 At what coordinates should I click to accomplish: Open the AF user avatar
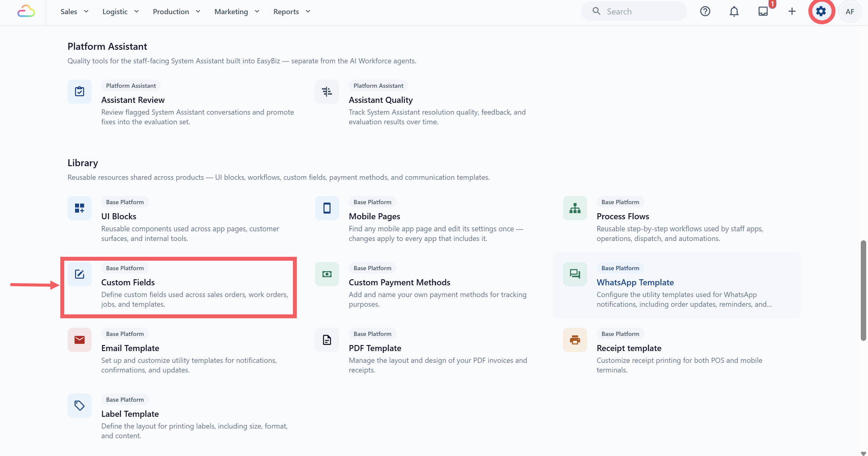pos(850,11)
